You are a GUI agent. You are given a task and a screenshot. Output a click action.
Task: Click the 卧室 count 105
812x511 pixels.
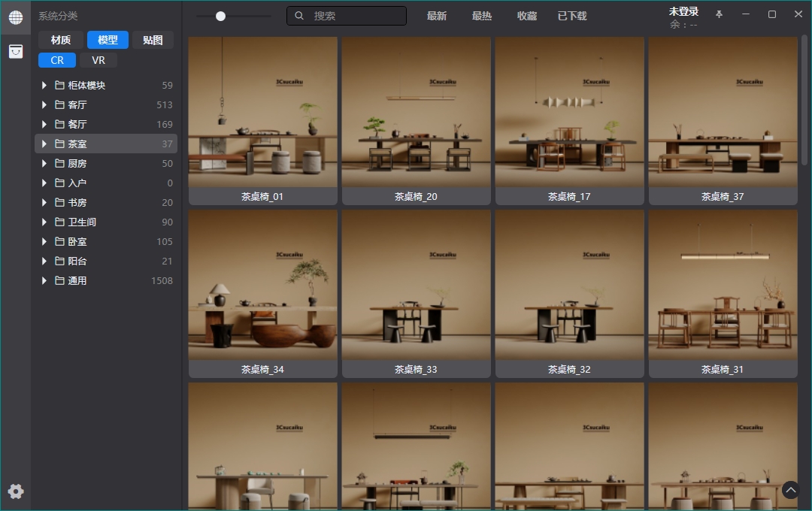[165, 242]
